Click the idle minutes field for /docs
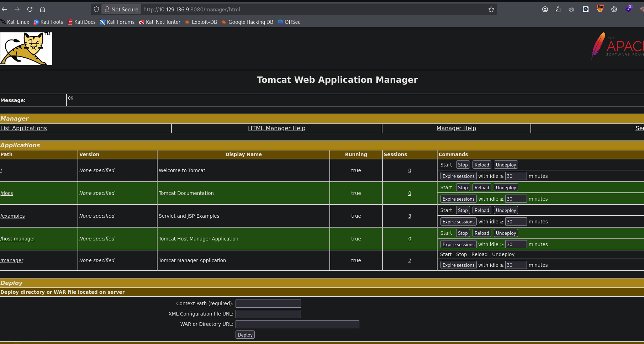The width and height of the screenshot is (644, 344). pyautogui.click(x=516, y=199)
